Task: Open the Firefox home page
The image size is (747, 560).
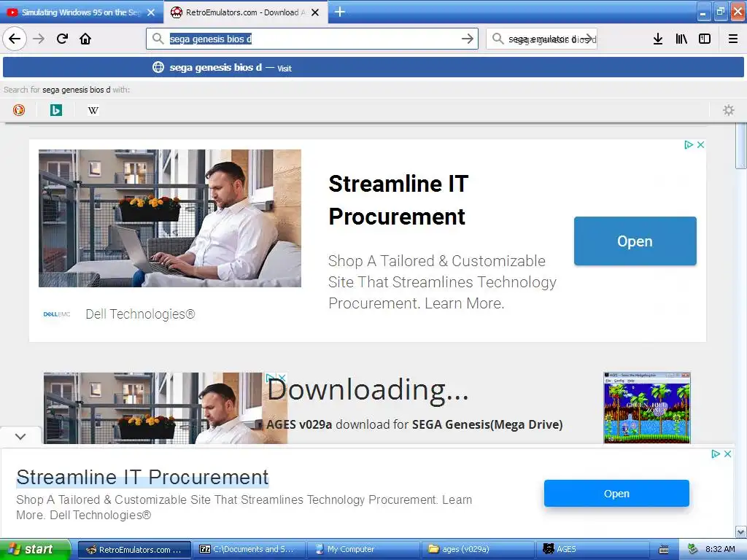Action: click(85, 39)
